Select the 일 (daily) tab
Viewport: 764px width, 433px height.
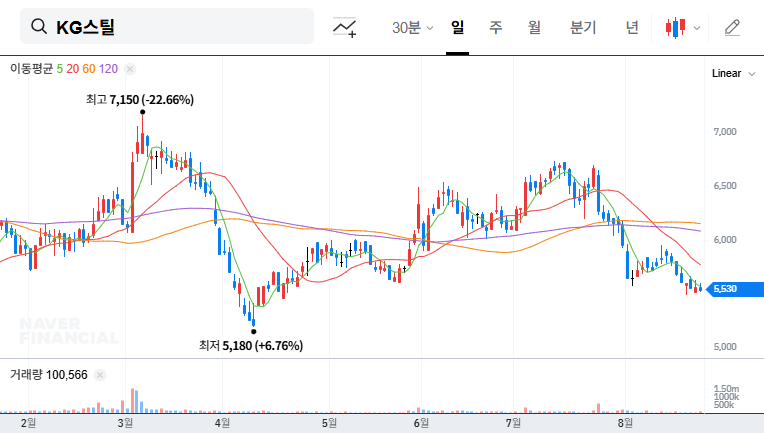click(x=457, y=27)
